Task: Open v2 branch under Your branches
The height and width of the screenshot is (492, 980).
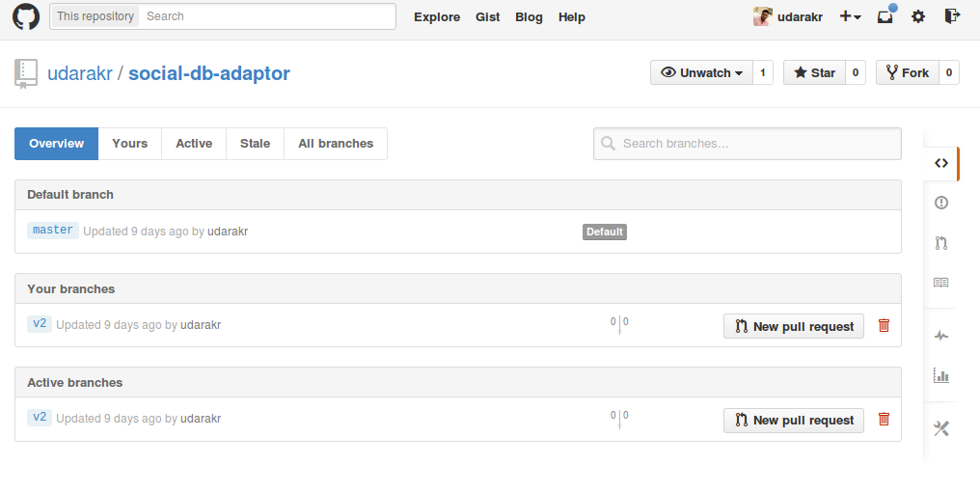Action: pyautogui.click(x=40, y=324)
